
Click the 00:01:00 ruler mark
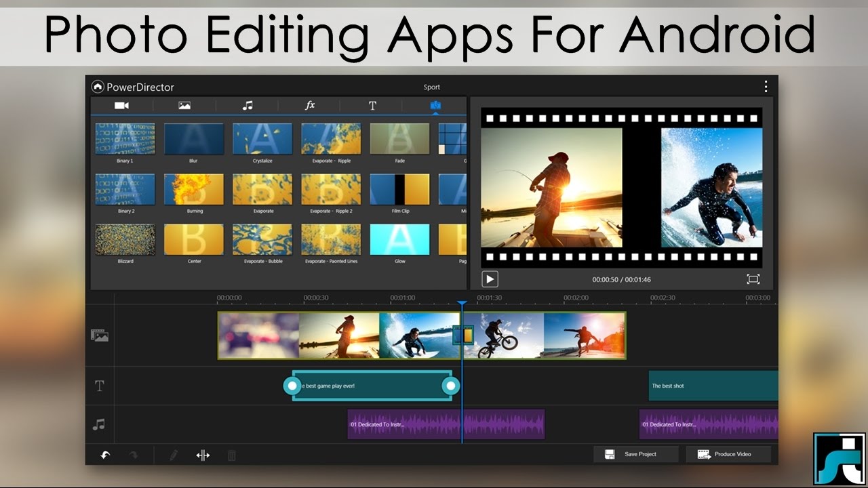tap(403, 298)
